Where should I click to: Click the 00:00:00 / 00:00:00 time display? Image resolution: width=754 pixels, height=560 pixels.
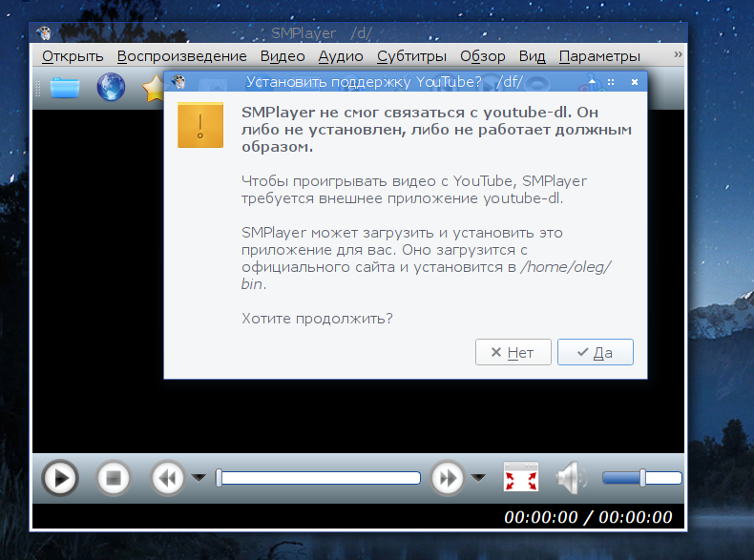[x=588, y=517]
